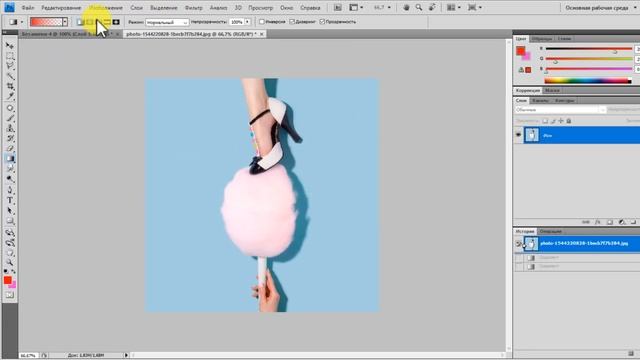Open the status bar info arrow

click(x=126, y=356)
